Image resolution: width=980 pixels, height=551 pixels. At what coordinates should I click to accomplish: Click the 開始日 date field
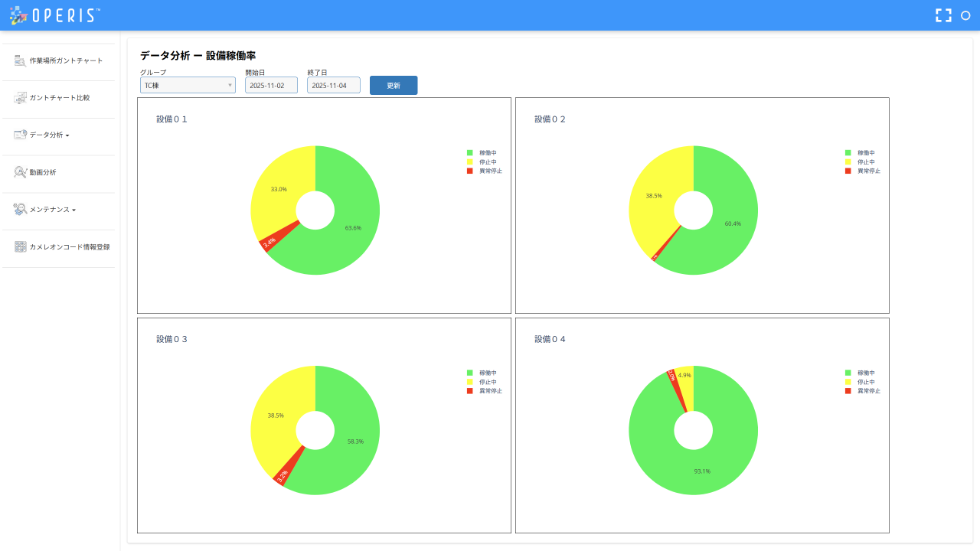click(271, 85)
